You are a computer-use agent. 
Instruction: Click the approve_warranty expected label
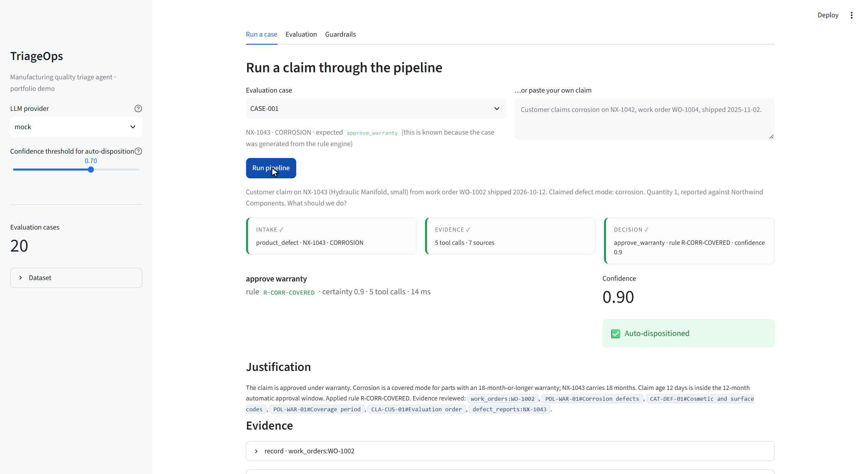coord(372,133)
